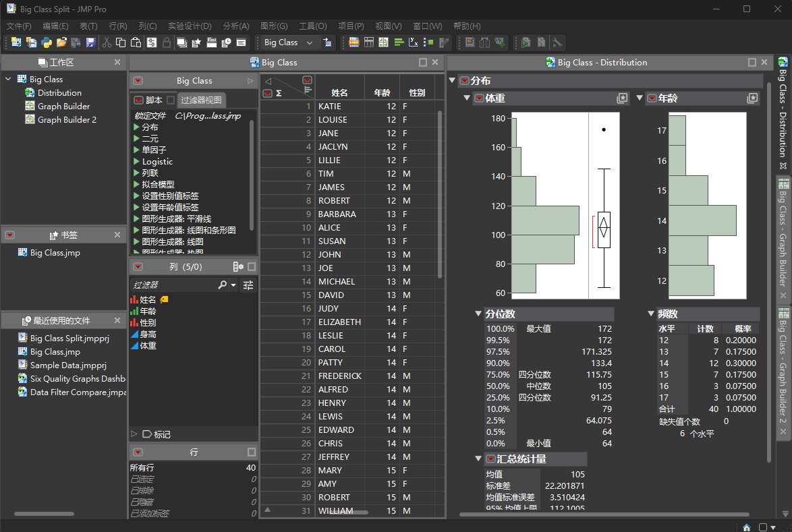This screenshot has height=532, width=792.
Task: Collapse the 分位数 section triangle
Action: [x=478, y=314]
